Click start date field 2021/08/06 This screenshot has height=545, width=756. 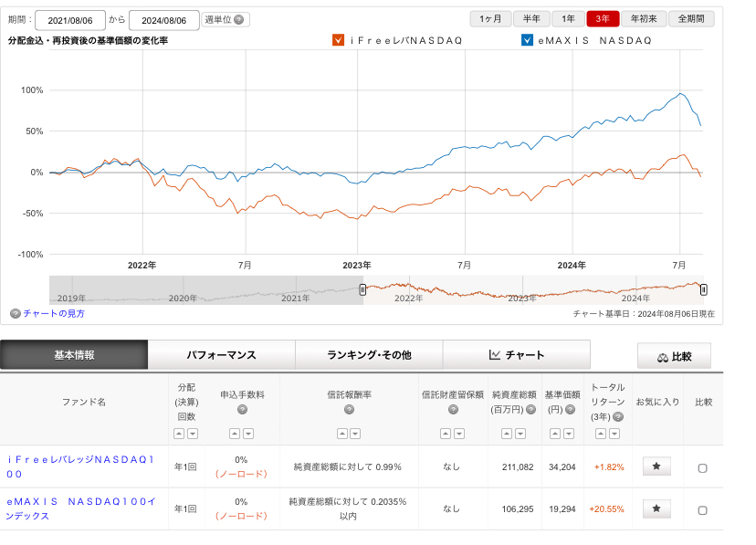tap(70, 20)
